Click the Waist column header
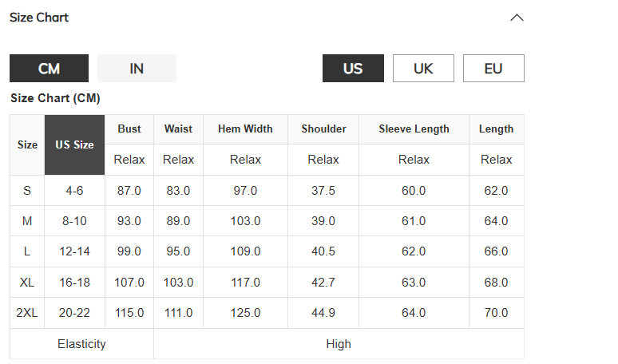 tap(178, 129)
